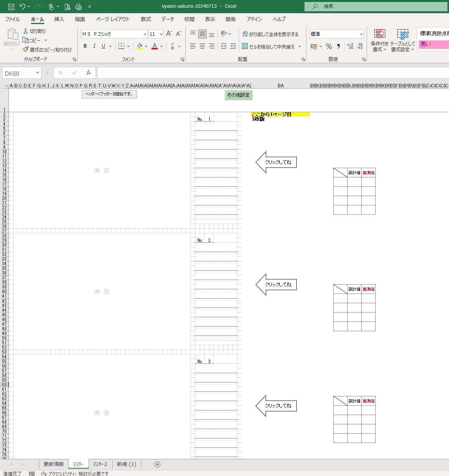Click the Insert Function fx icon
Image resolution: width=449 pixels, height=476 pixels.
[89, 73]
